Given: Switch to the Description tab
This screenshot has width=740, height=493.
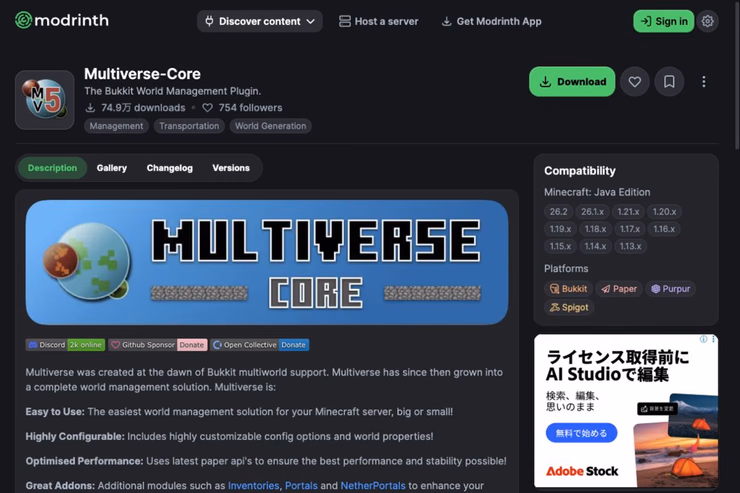Looking at the screenshot, I should tap(52, 168).
